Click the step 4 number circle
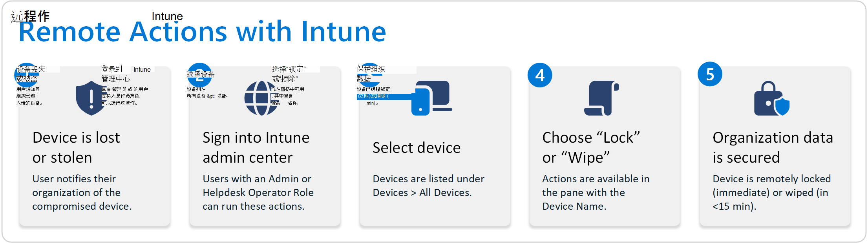 point(540,75)
